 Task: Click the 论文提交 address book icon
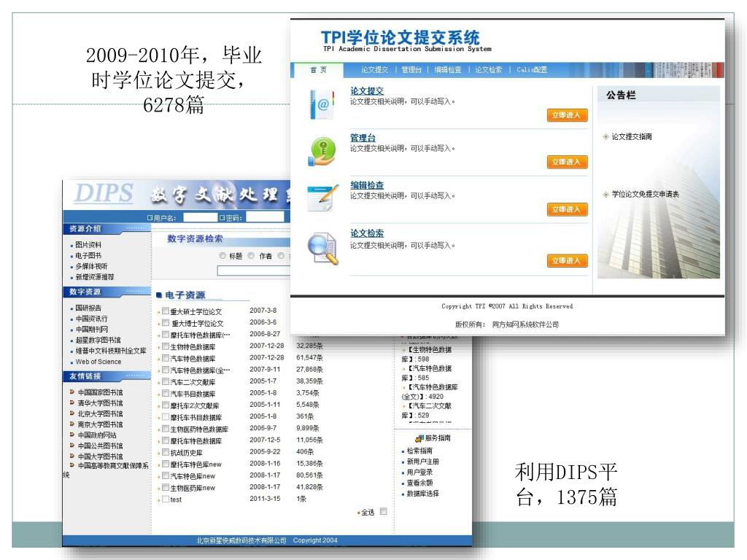(322, 104)
